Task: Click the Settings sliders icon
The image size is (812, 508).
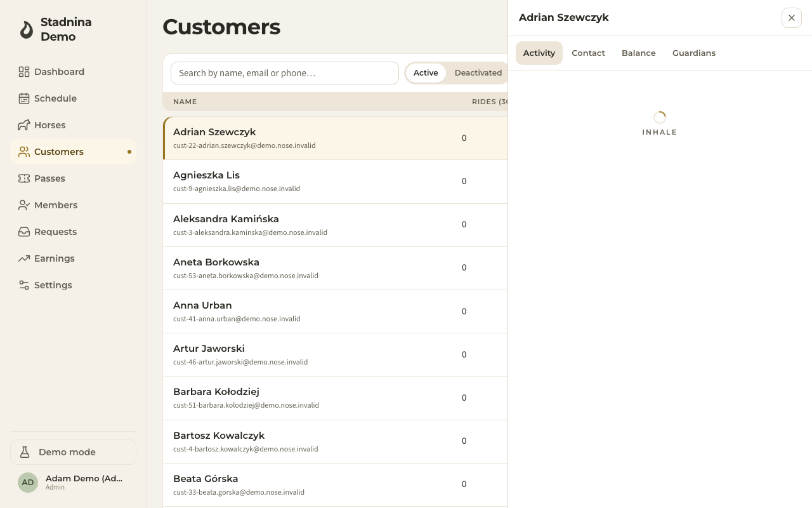Action: pyautogui.click(x=24, y=285)
